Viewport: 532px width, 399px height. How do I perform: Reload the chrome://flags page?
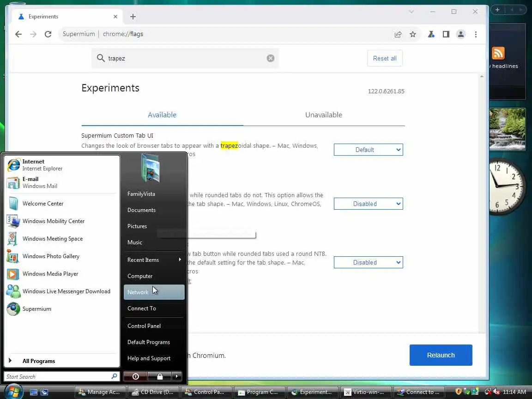click(48, 34)
